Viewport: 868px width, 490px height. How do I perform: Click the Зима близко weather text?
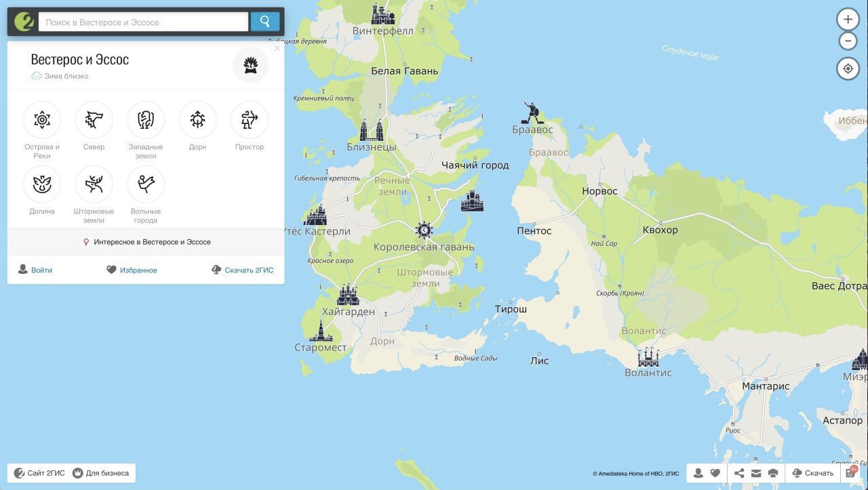pyautogui.click(x=66, y=77)
